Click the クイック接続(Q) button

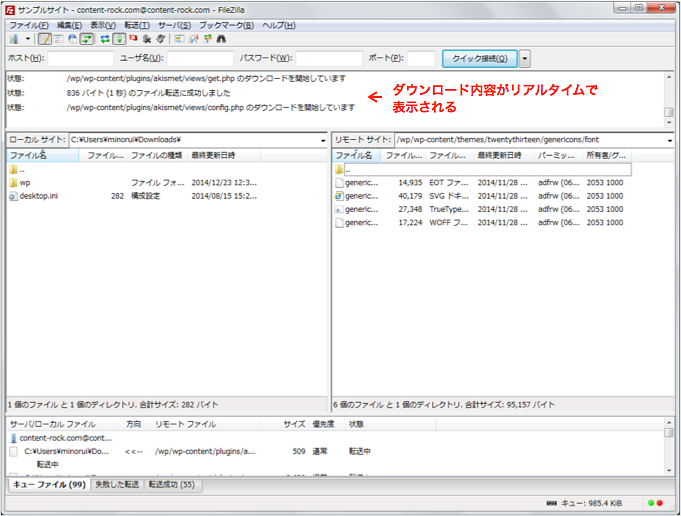pos(479,59)
